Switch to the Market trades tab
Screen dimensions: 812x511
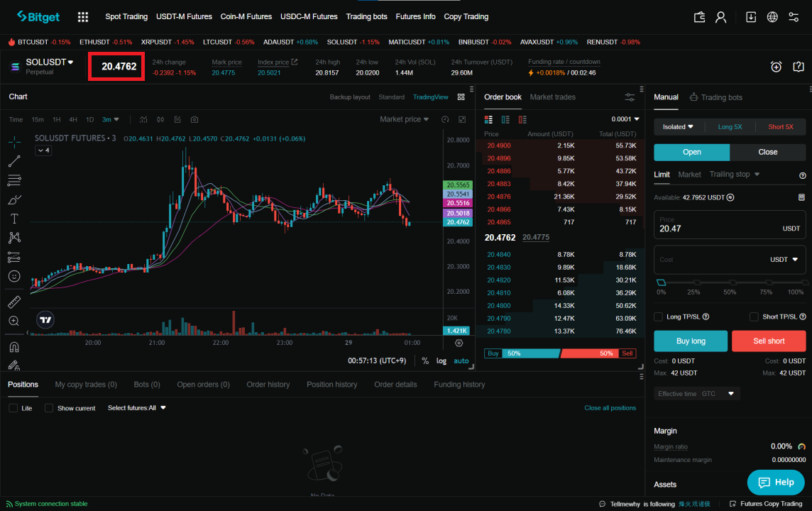[x=552, y=97]
